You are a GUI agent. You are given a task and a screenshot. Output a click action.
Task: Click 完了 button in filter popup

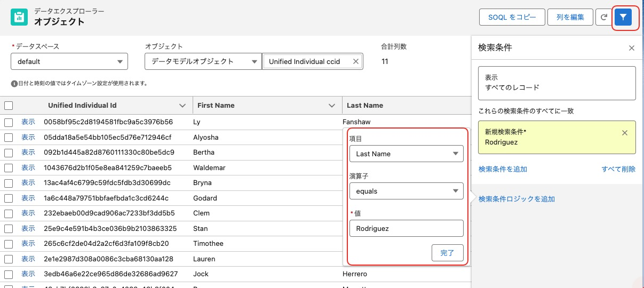[x=447, y=253]
